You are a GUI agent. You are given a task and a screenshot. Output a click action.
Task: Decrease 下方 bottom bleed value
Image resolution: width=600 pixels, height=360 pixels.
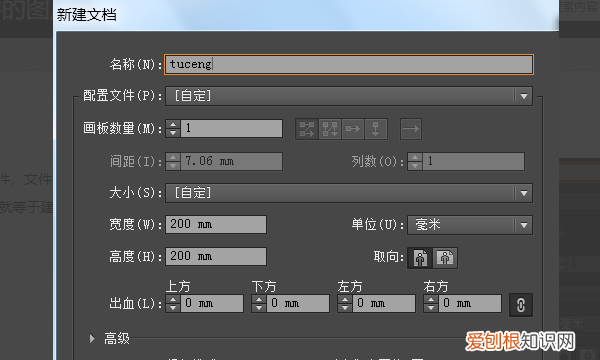point(259,308)
